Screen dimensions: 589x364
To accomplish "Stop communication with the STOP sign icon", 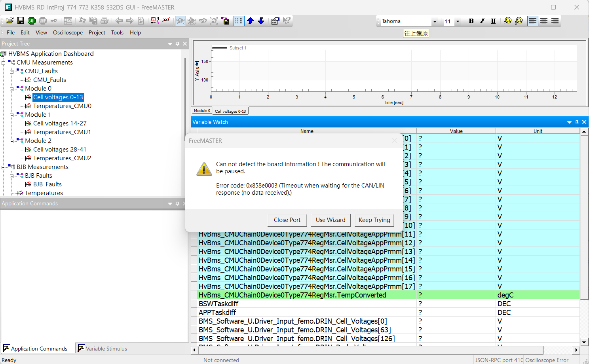I will [x=43, y=21].
